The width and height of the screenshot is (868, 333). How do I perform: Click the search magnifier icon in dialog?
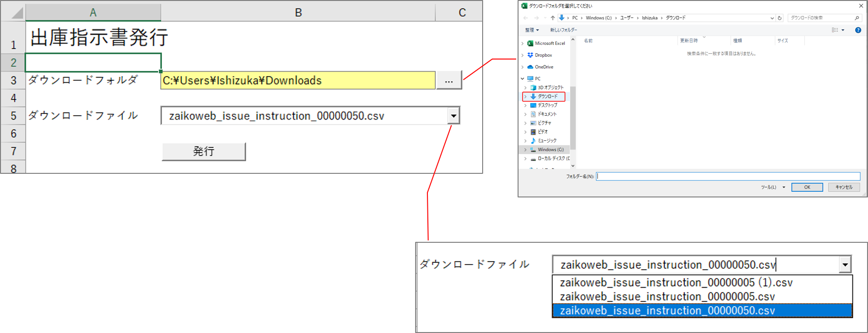(x=857, y=18)
